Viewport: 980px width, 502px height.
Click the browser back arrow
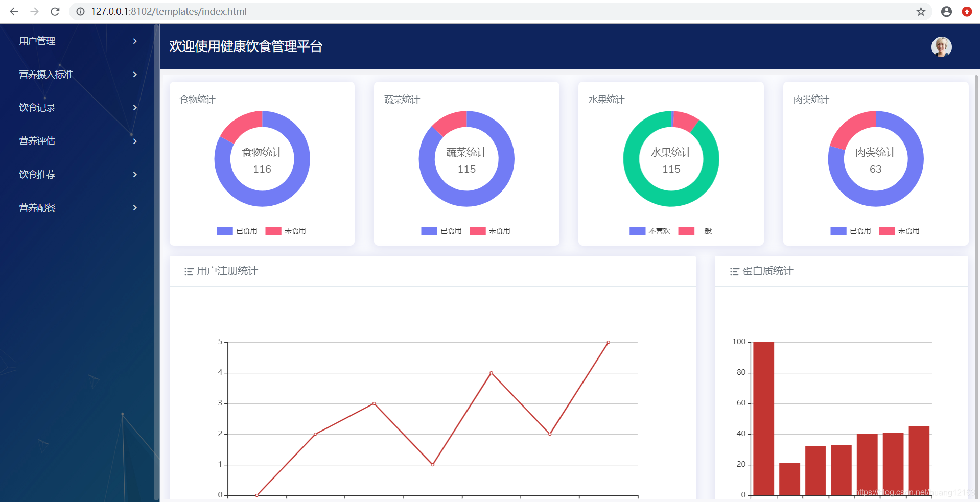coord(14,11)
